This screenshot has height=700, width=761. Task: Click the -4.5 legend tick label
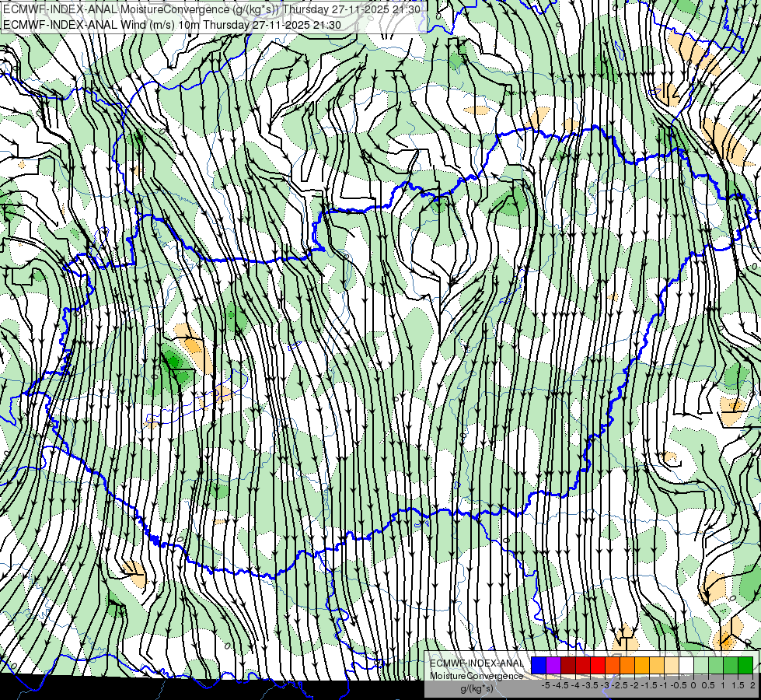pos(560,685)
